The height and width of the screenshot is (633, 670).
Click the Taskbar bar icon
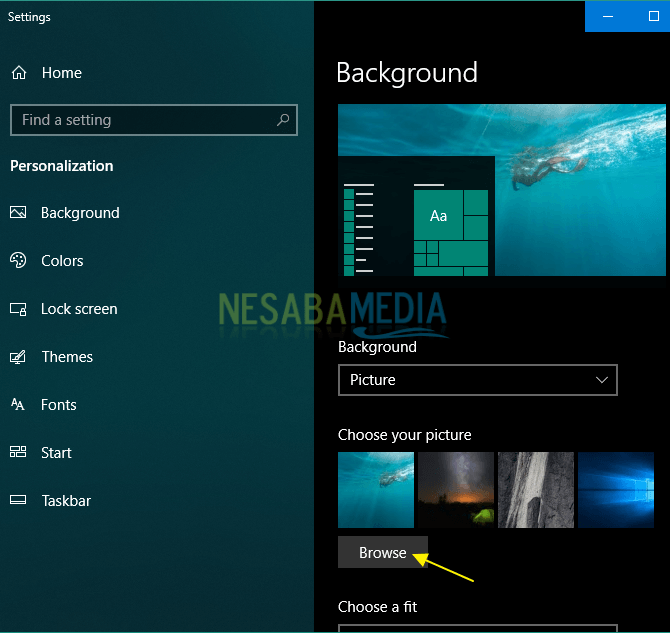(18, 500)
